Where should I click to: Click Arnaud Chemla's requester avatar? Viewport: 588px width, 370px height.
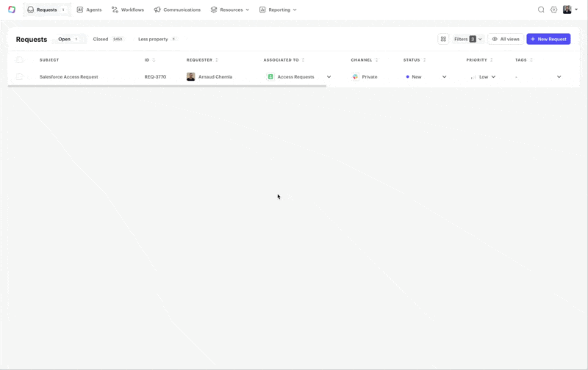(x=191, y=77)
